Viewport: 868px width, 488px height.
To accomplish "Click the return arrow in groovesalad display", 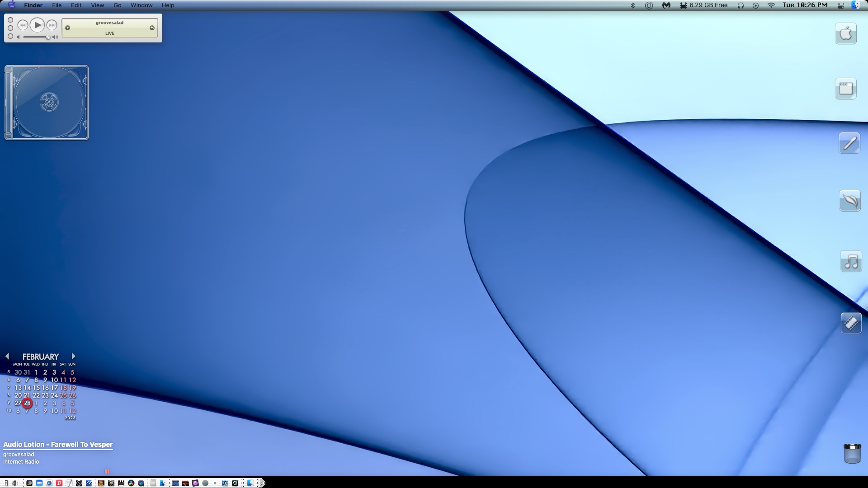I will tap(152, 28).
